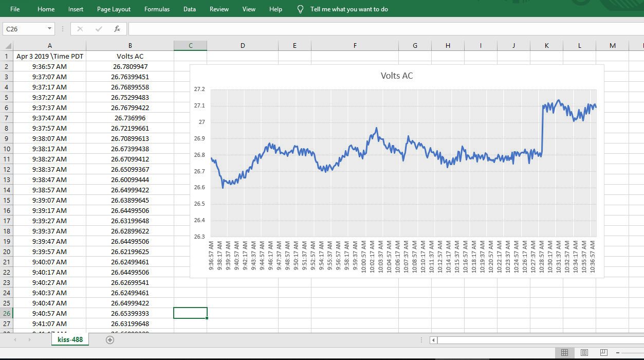Viewport: 644px width, 360px height.
Task: Click cell with value 26.65399393
Action: coord(130,313)
